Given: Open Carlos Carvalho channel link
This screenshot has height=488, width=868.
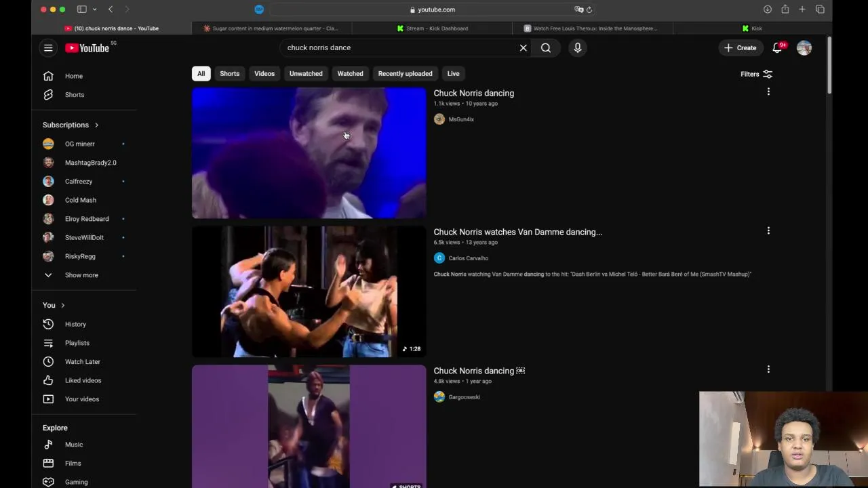Looking at the screenshot, I should click(468, 258).
